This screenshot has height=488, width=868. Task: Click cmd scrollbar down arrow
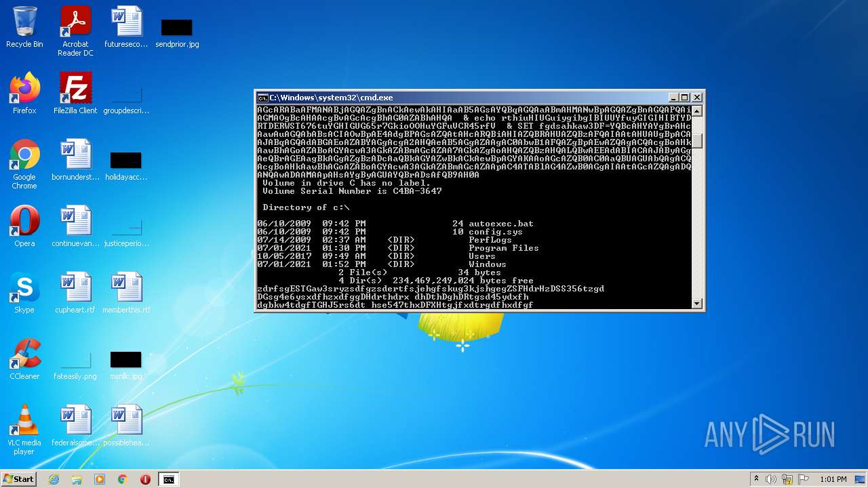(697, 304)
